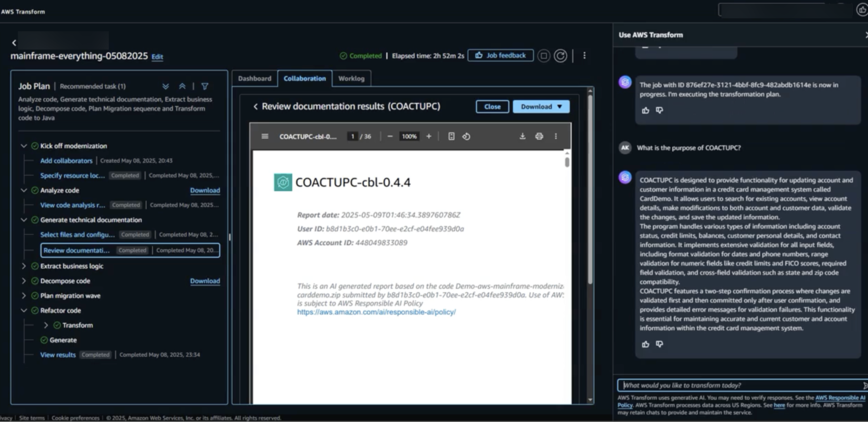Download the PDF from the viewer toolbar

(522, 136)
